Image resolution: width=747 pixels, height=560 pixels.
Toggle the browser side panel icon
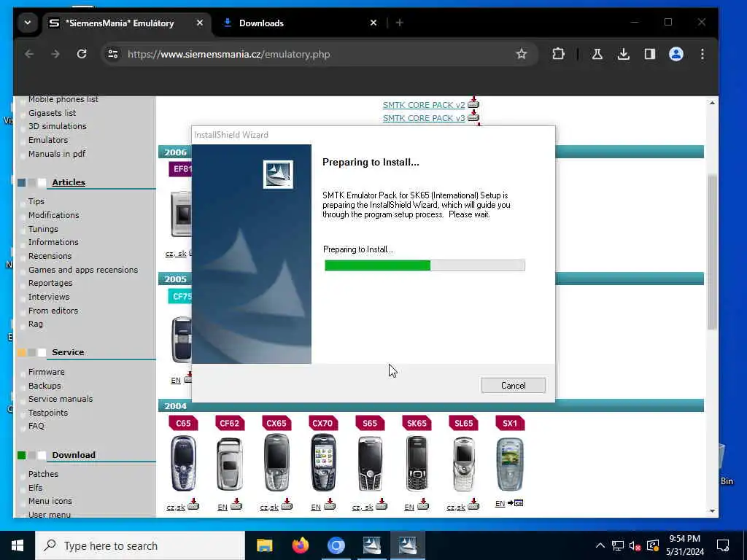650,54
